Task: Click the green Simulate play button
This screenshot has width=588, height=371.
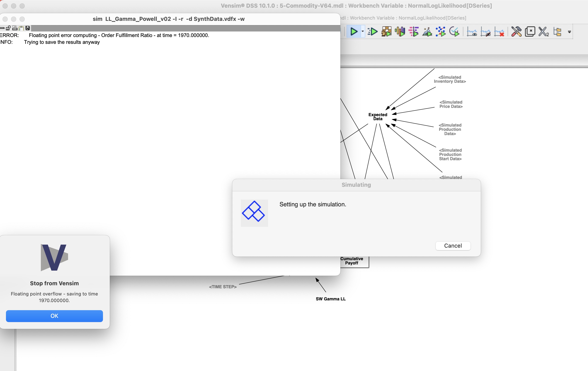Action: (354, 32)
